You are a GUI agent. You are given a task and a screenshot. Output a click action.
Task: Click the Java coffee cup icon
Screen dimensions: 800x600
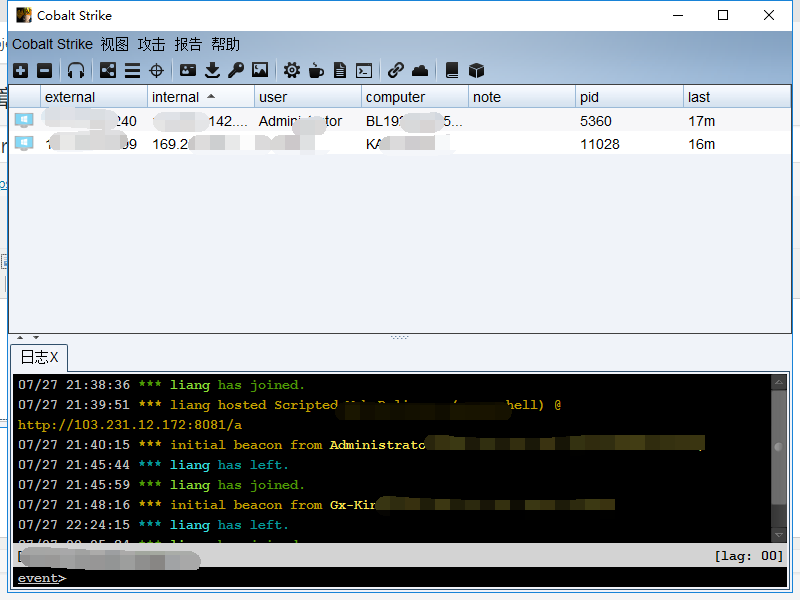click(316, 70)
